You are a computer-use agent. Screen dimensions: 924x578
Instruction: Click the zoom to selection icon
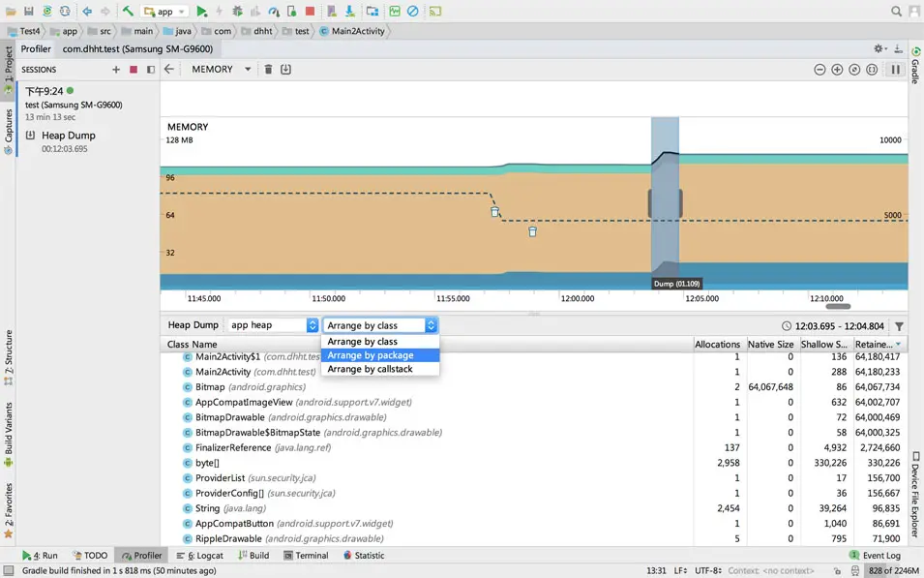click(872, 70)
